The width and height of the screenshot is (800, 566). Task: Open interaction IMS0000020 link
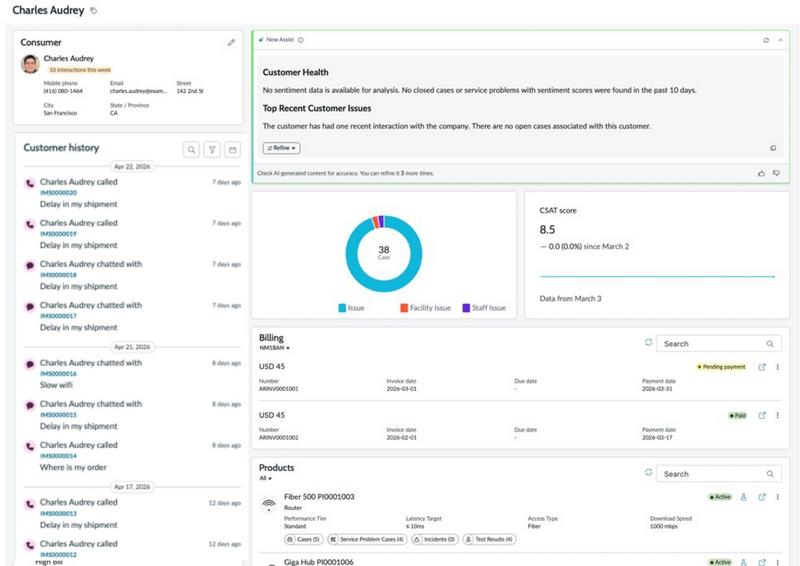click(x=58, y=193)
